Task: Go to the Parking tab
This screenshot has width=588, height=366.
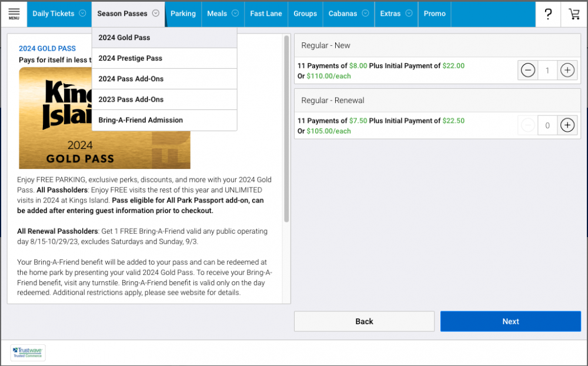Action: pos(183,14)
